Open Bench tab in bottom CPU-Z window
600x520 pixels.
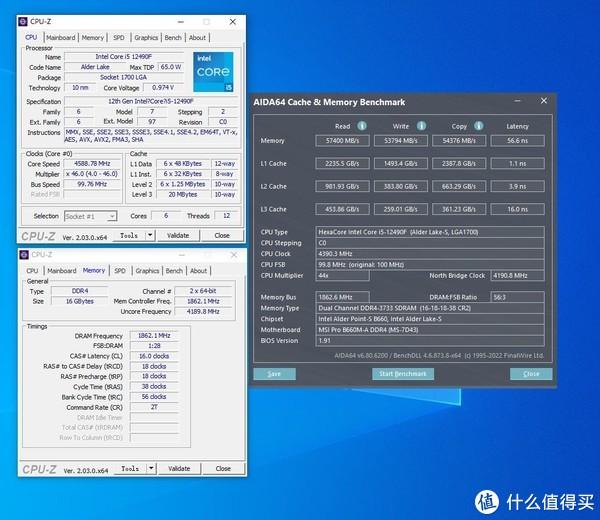coord(174,271)
